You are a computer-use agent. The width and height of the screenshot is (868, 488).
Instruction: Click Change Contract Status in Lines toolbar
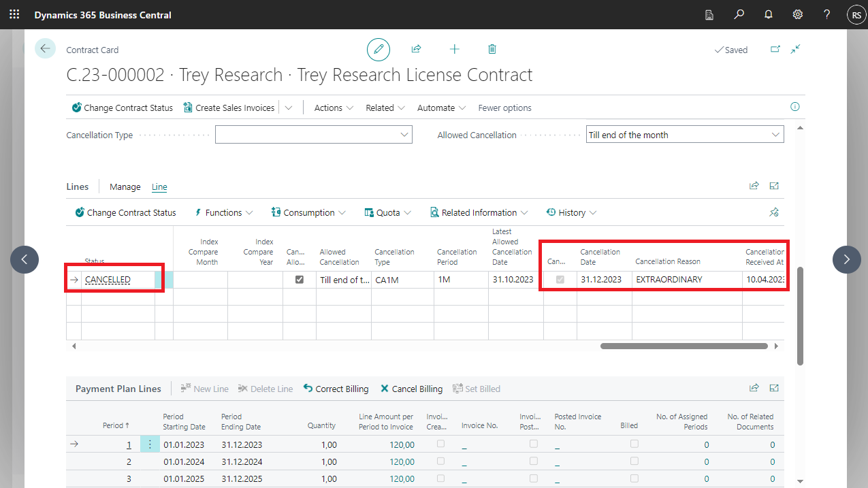125,212
